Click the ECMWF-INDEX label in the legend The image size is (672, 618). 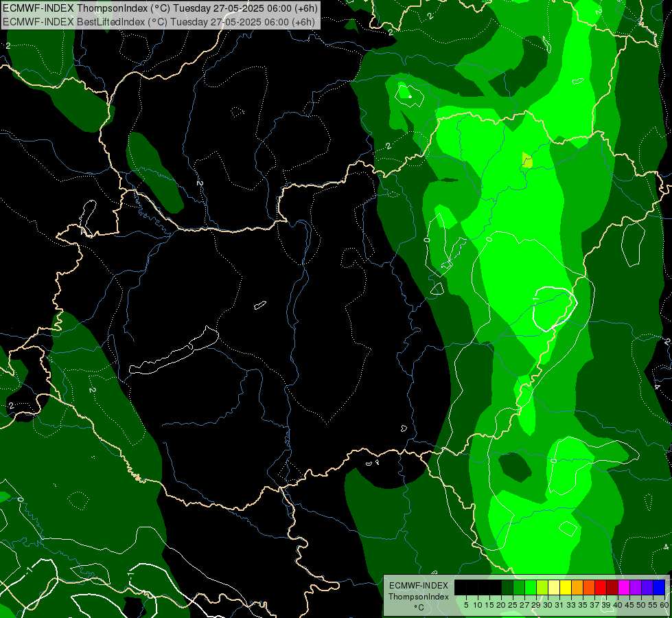coord(418,586)
